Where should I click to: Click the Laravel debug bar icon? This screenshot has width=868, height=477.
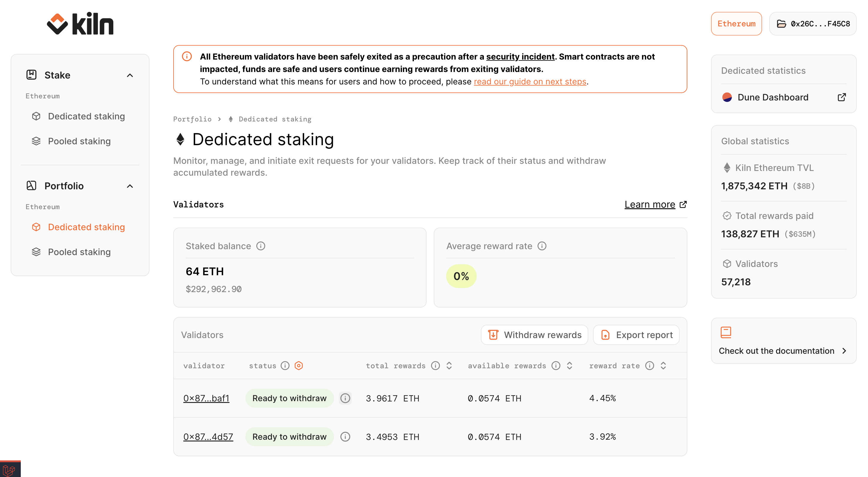pos(9,470)
